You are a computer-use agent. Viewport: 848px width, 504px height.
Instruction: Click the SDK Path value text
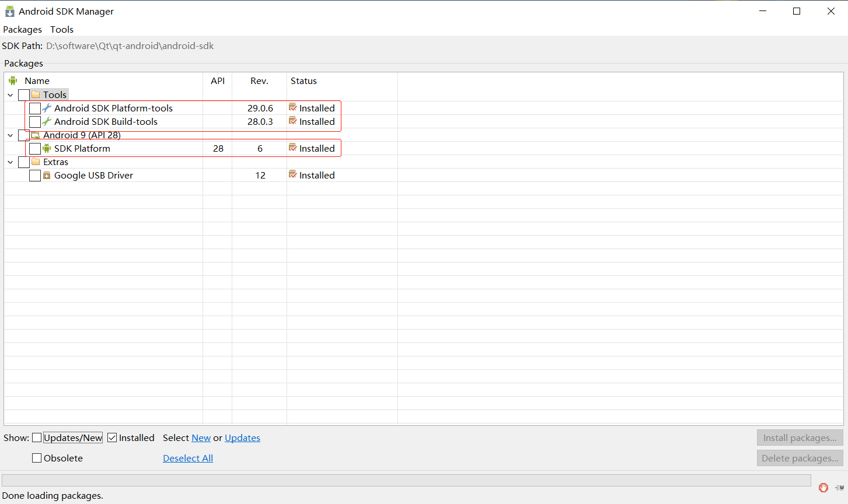click(x=130, y=45)
